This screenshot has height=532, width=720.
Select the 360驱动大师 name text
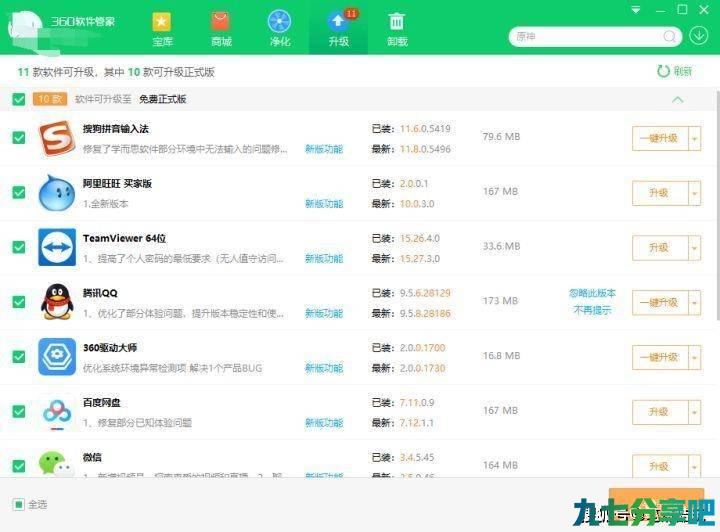pyautogui.click(x=110, y=348)
